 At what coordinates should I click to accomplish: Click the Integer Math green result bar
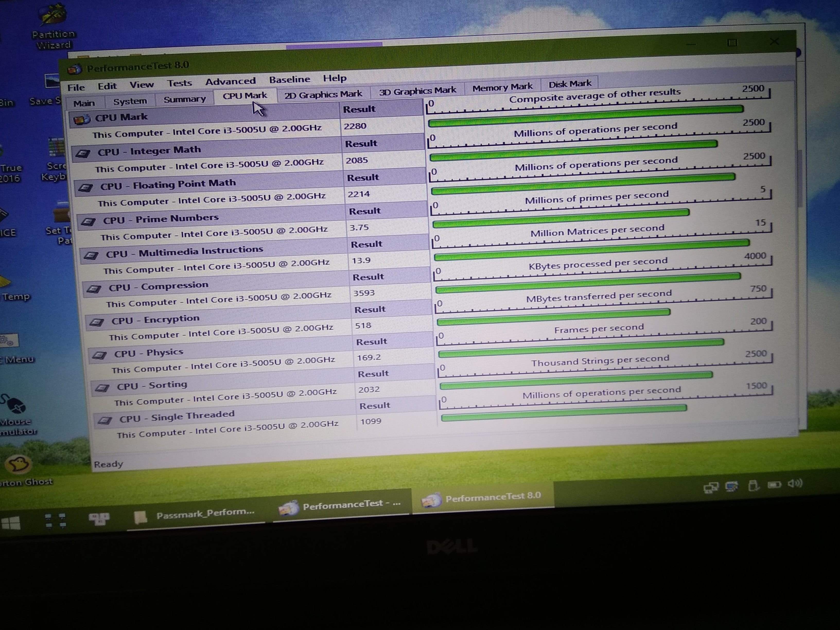click(x=573, y=150)
